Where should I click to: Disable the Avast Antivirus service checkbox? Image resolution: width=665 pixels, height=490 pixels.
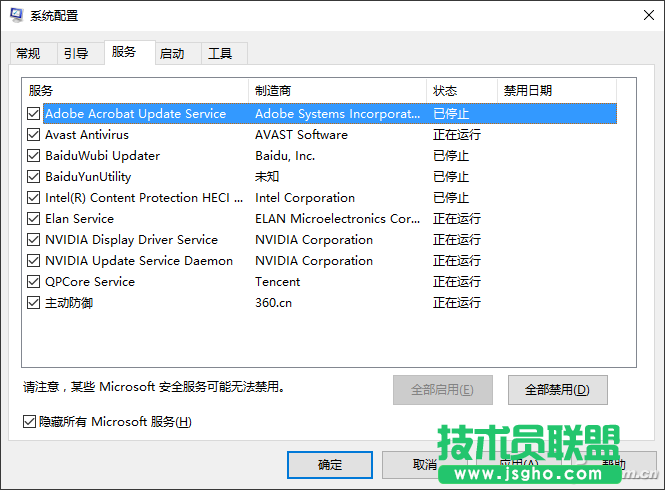[35, 135]
